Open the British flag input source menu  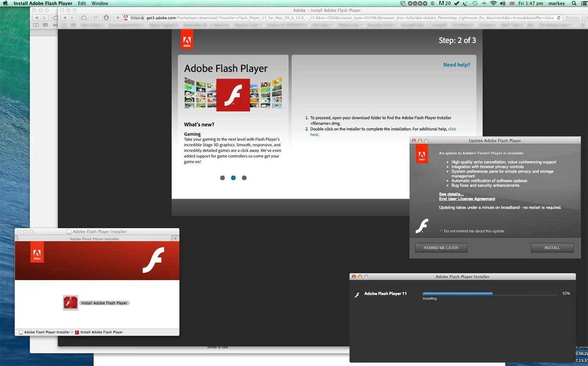coord(512,3)
